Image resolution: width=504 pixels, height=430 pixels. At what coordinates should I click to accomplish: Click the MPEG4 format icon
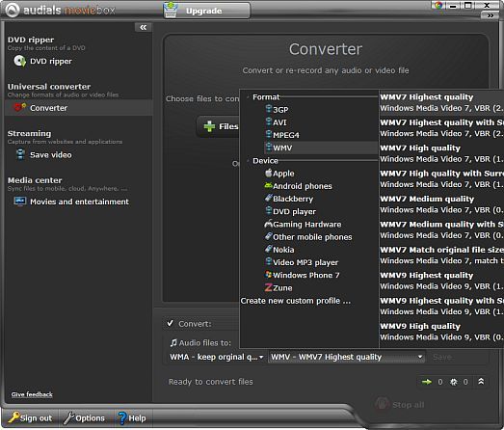pos(269,134)
